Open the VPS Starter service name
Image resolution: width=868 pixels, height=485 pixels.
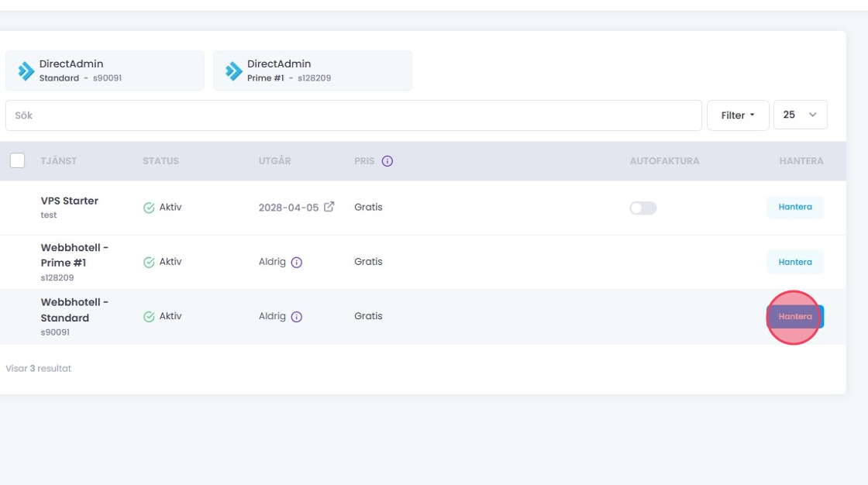70,201
